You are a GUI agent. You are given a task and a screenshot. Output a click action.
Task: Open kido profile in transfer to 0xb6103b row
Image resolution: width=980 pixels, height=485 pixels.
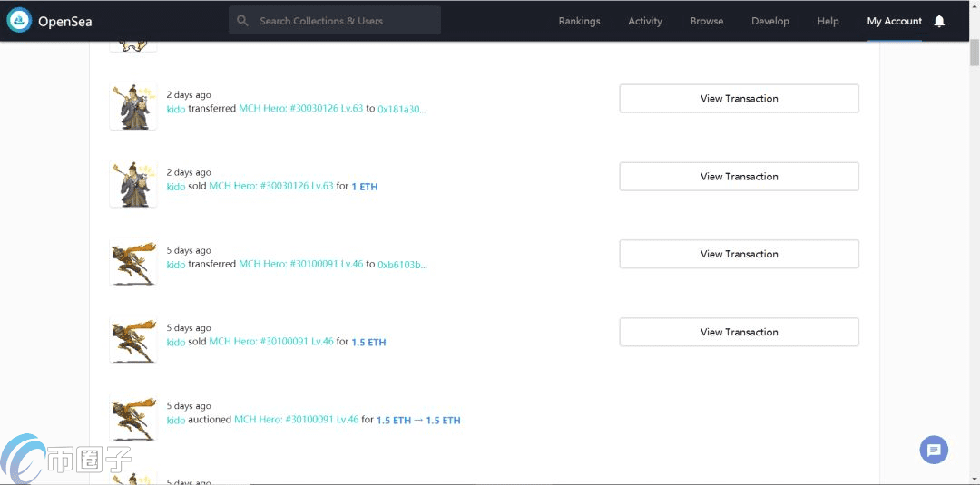coord(176,264)
